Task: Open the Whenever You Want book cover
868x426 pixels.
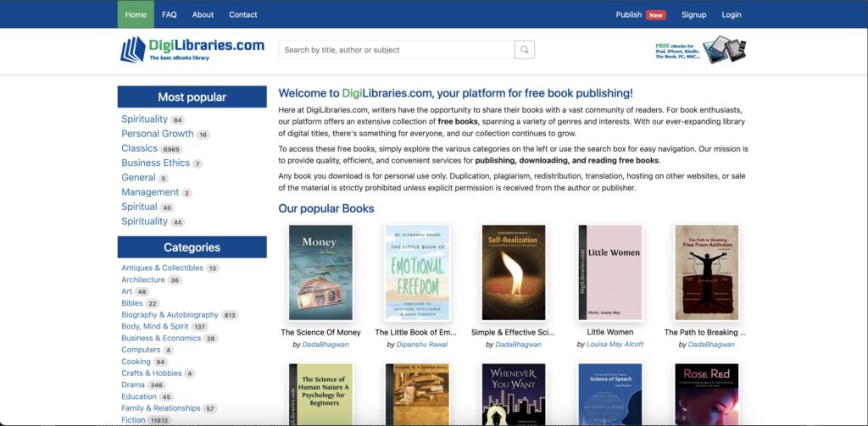Action: pos(513,394)
